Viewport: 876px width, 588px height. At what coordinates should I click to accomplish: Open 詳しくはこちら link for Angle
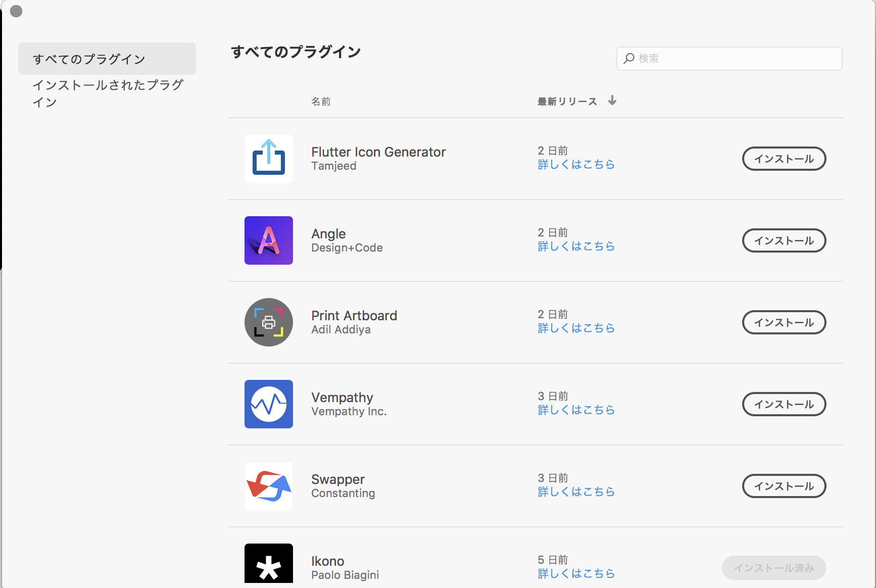pos(576,247)
